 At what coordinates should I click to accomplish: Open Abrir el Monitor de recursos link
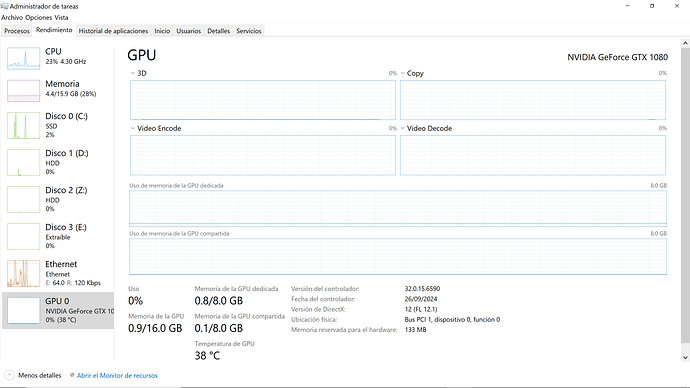[117, 375]
